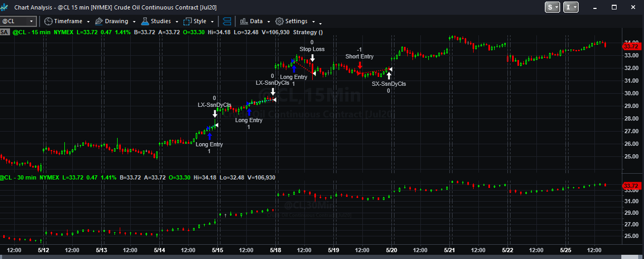The height and width of the screenshot is (259, 644).
Task: Open the Data menu
Action: [x=256, y=22]
